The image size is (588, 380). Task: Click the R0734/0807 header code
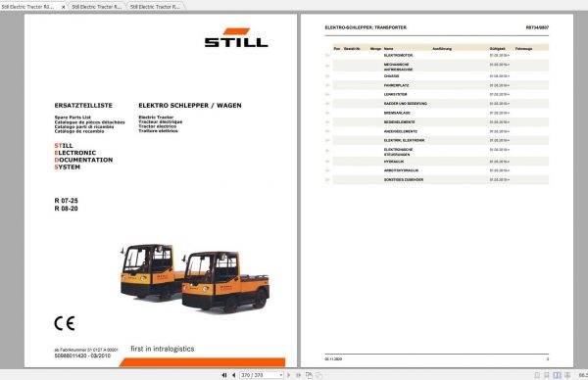(x=537, y=27)
